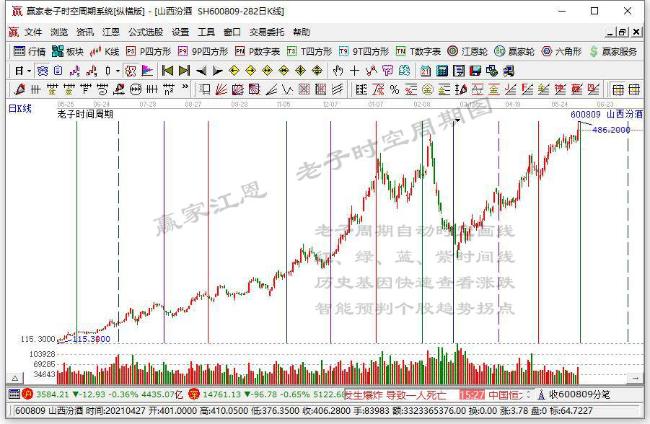Click the 103928 volume axis value
This screenshot has height=424, width=650.
[x=42, y=354]
